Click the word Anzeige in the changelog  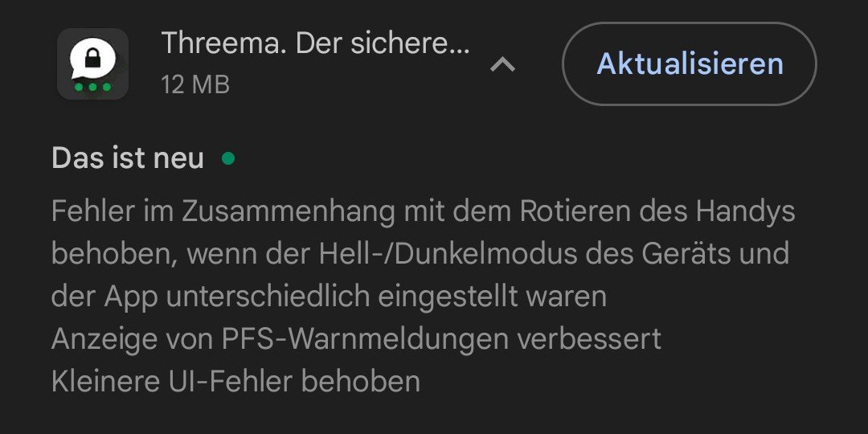point(103,339)
